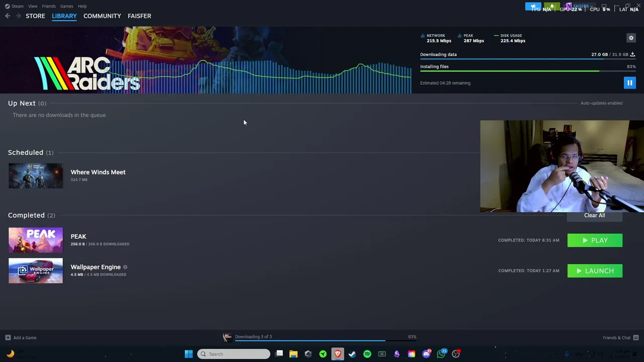Screen dimensions: 644x362
Task: Click the Completed section header
Action: [32, 215]
